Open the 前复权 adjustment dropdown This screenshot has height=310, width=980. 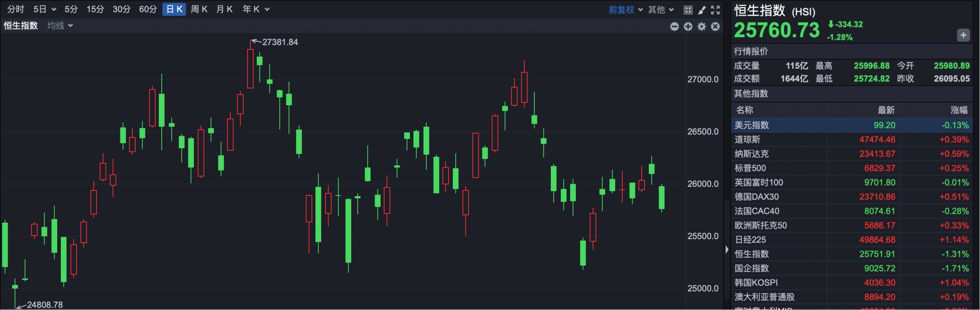tap(625, 10)
